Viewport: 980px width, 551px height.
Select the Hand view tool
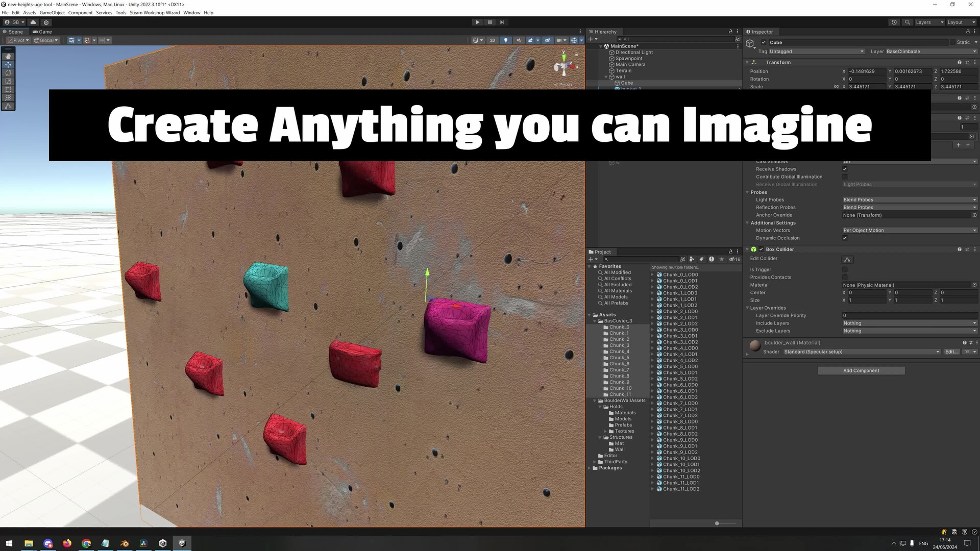(x=8, y=56)
